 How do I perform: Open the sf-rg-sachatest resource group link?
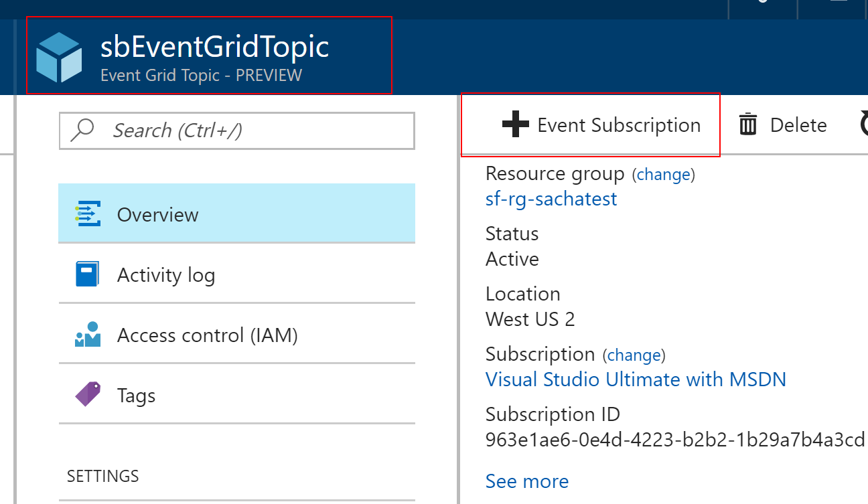click(551, 199)
